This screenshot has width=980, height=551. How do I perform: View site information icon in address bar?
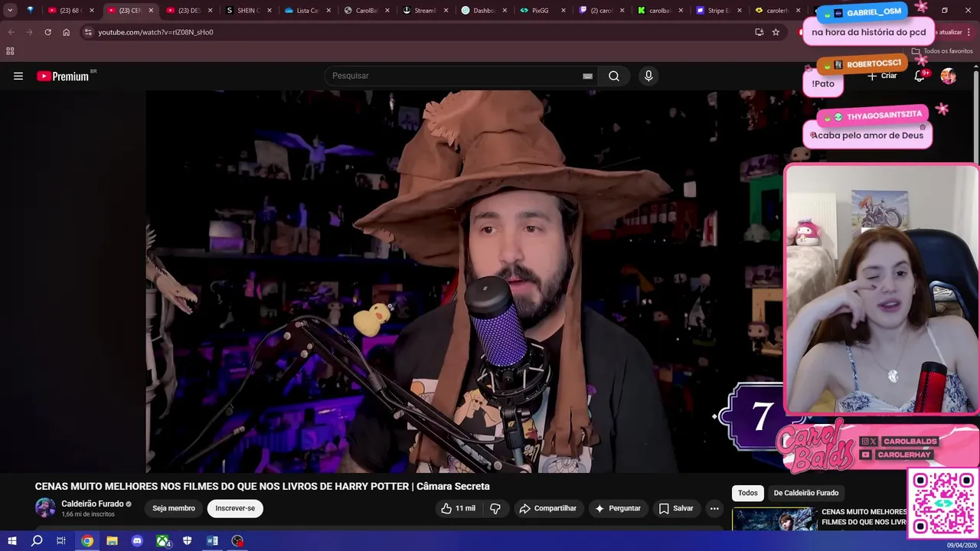pyautogui.click(x=88, y=32)
